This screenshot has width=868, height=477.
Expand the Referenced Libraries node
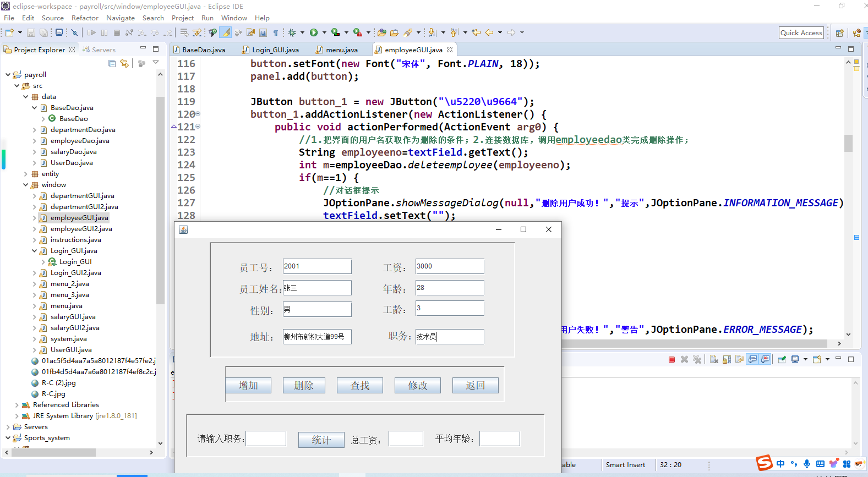[17, 405]
